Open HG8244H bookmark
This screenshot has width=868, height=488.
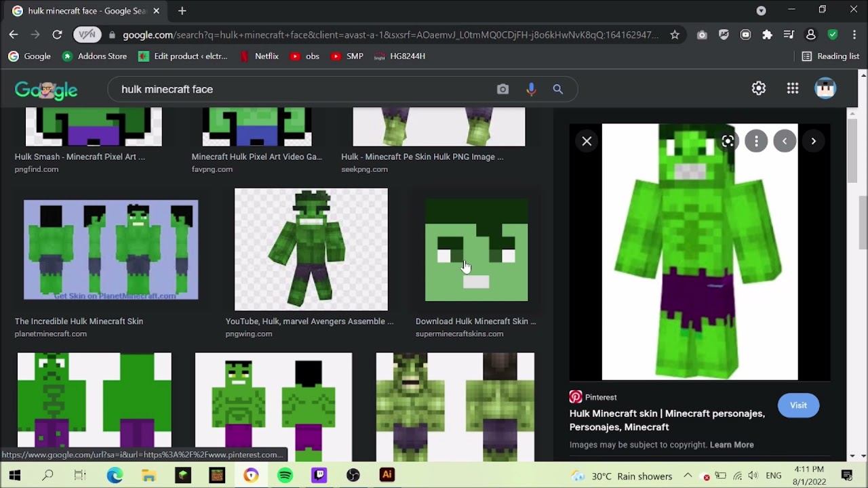[x=399, y=56]
